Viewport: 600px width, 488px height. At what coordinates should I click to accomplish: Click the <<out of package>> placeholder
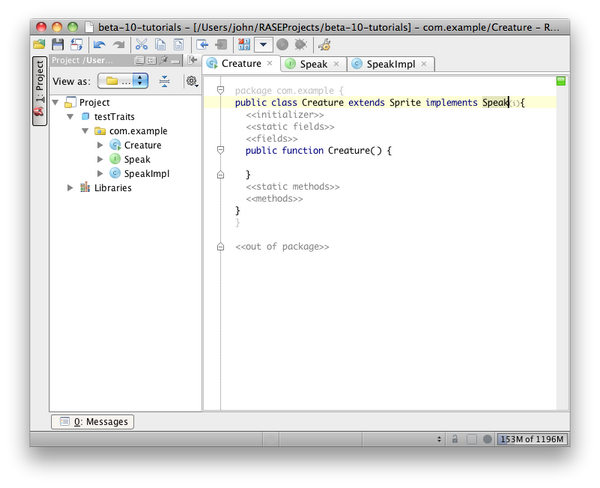282,246
